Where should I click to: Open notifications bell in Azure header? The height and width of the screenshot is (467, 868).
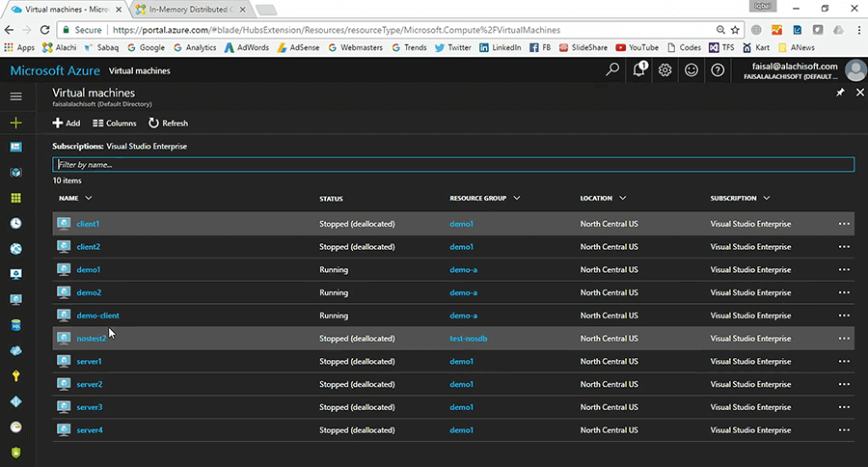(x=638, y=69)
